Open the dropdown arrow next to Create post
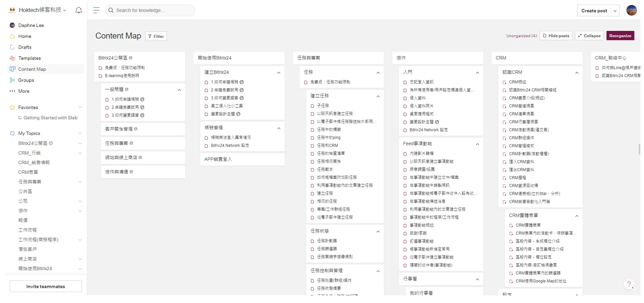 click(615, 11)
